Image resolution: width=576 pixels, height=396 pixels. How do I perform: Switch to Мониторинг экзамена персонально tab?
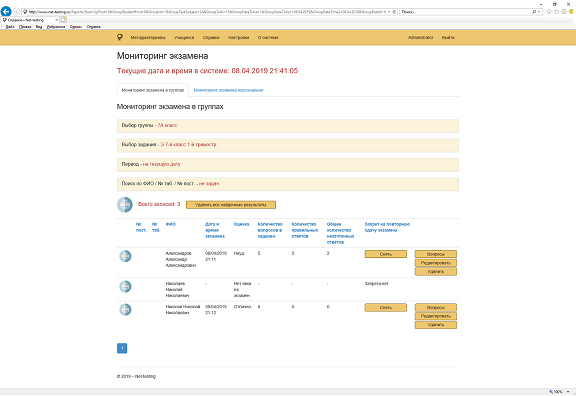tap(228, 90)
